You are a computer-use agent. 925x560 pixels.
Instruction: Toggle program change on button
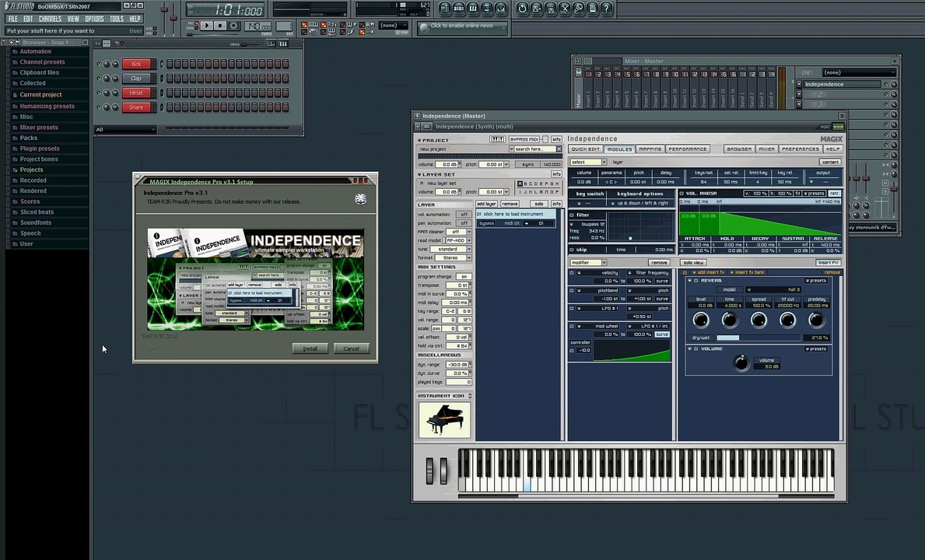464,276
